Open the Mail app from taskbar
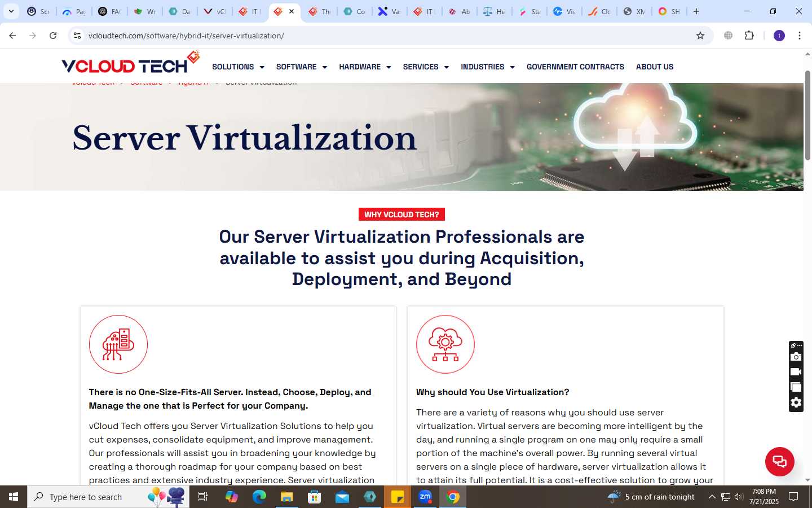 [x=342, y=497]
